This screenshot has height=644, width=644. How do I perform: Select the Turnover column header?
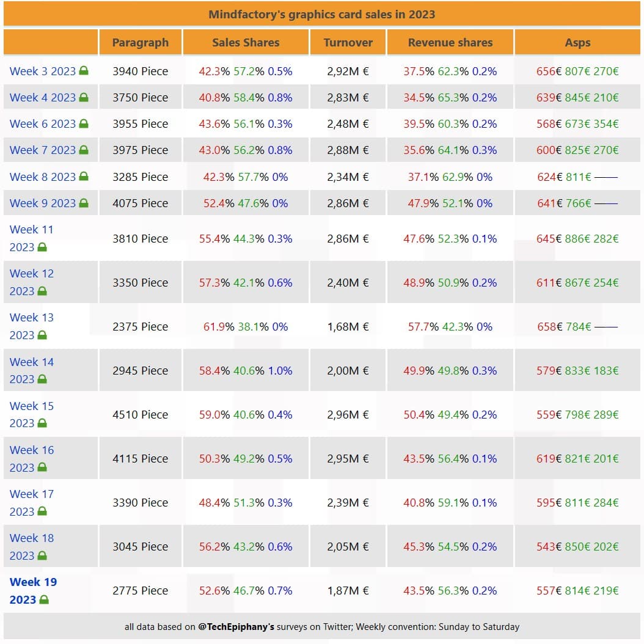coord(348,43)
